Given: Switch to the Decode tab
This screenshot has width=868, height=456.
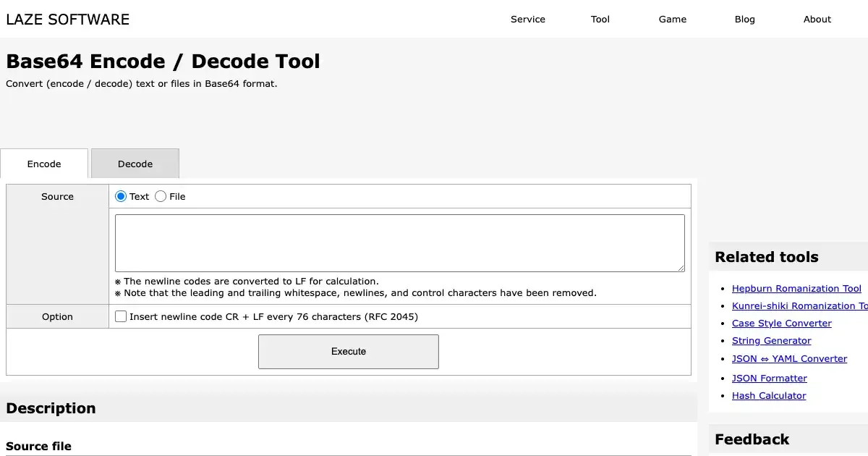Looking at the screenshot, I should pos(135,164).
